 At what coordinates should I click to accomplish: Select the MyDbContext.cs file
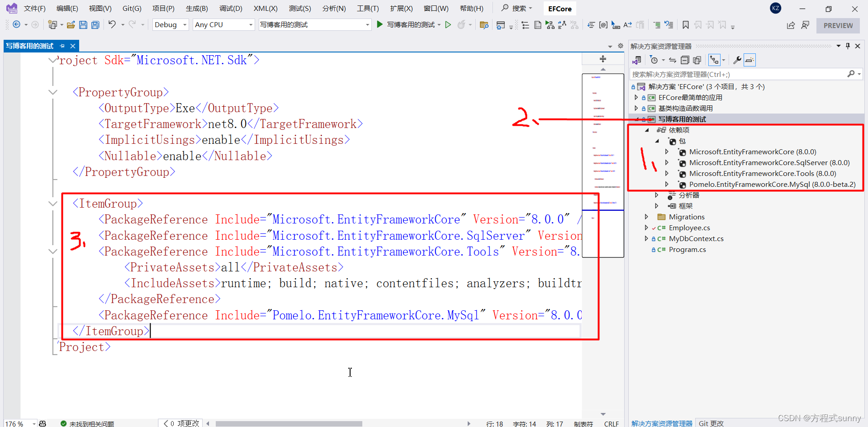(x=696, y=238)
